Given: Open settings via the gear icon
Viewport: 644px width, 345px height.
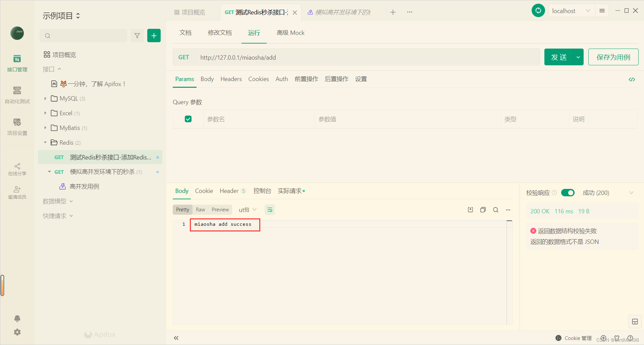Looking at the screenshot, I should pos(17,332).
